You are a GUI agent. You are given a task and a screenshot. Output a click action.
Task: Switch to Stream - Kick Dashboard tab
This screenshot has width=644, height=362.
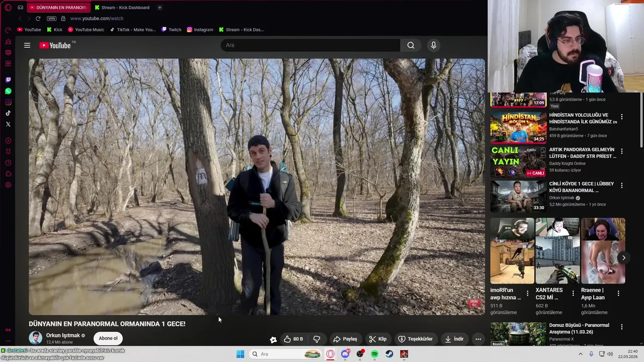point(122,8)
